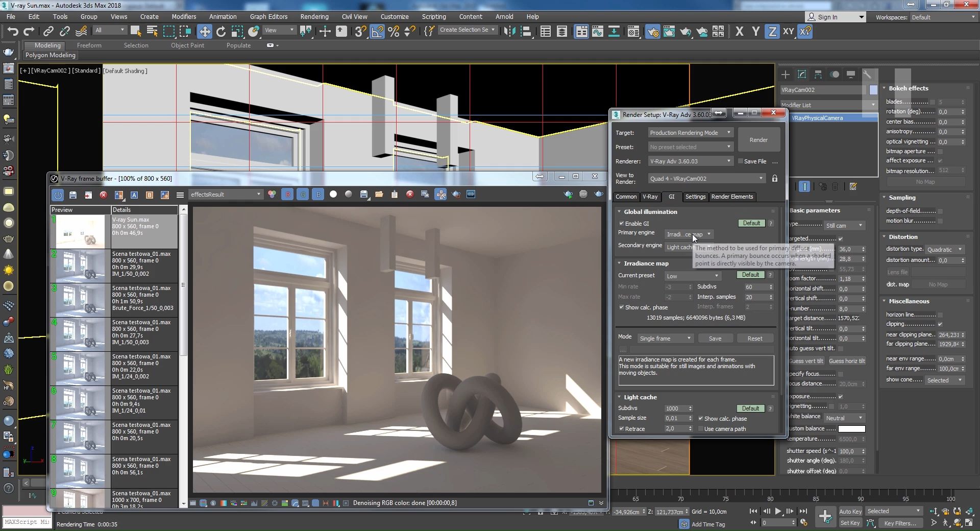The width and height of the screenshot is (980, 531).
Task: Toggle motion blur checkbox in Sampling
Action: click(x=940, y=221)
